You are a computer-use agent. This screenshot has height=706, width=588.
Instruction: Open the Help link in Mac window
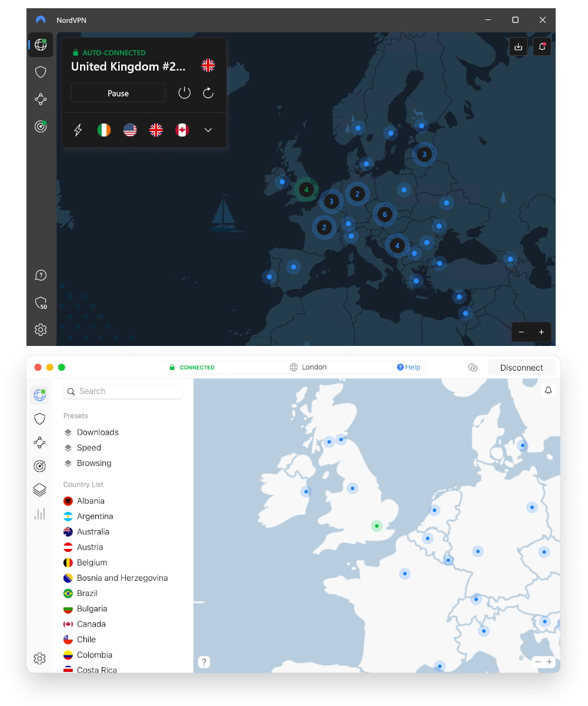pyautogui.click(x=409, y=367)
